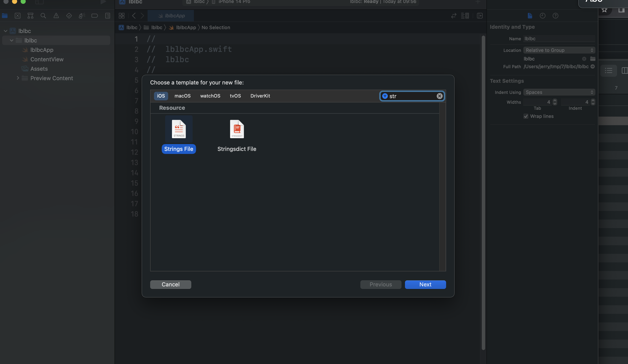Show the Quick Help inspector
The width and height of the screenshot is (628, 364).
pyautogui.click(x=555, y=16)
